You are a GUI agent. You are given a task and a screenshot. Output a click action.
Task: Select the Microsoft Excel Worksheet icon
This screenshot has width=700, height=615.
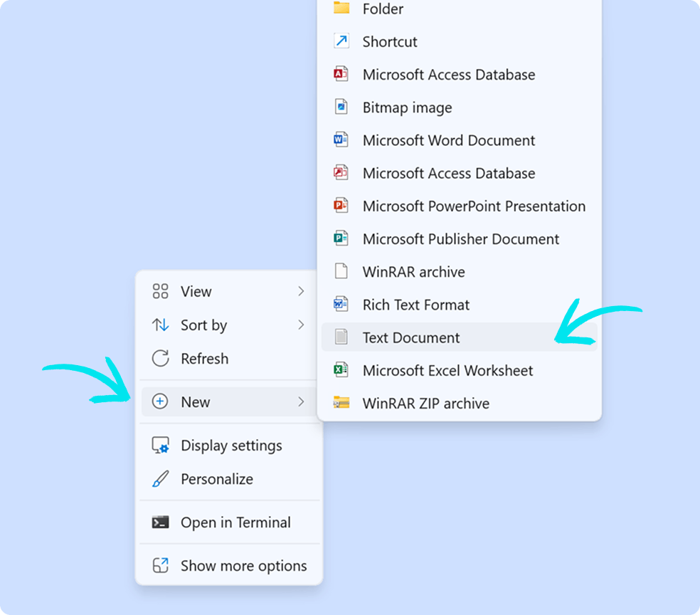pyautogui.click(x=341, y=370)
